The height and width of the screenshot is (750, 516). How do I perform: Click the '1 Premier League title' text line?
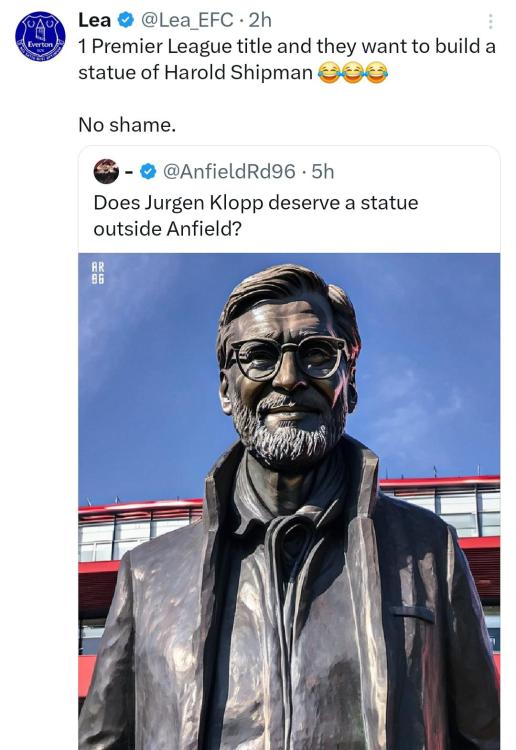tap(287, 47)
